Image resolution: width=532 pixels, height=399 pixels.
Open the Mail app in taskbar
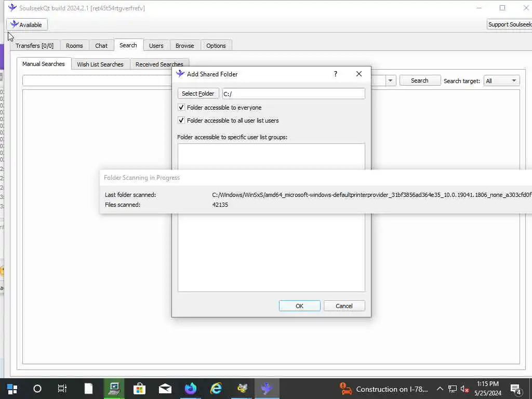[165, 389]
